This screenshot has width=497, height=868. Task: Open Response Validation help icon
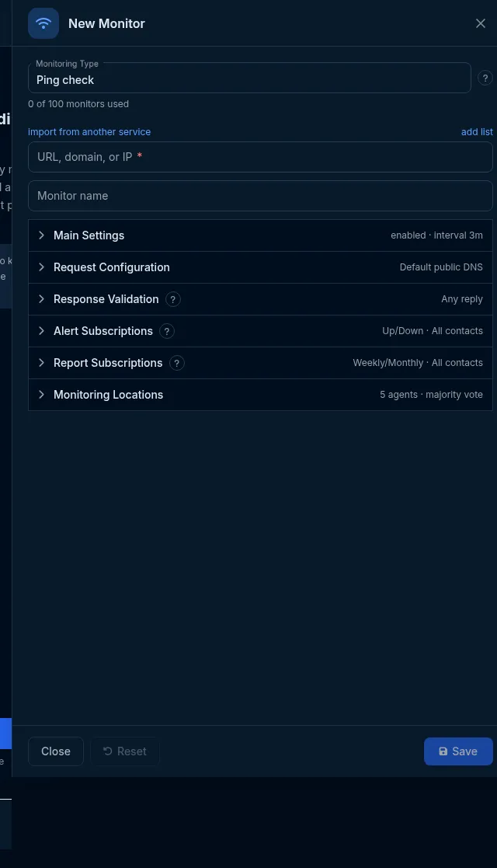point(172,299)
